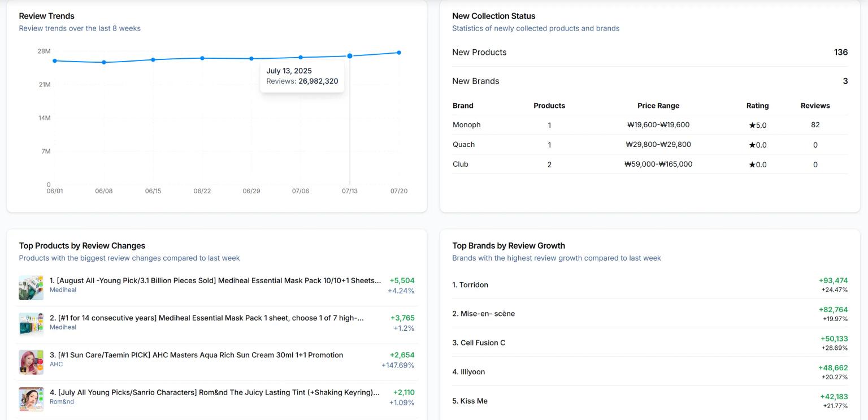868x420 pixels.
Task: Select the Monoph brand row
Action: [466, 125]
